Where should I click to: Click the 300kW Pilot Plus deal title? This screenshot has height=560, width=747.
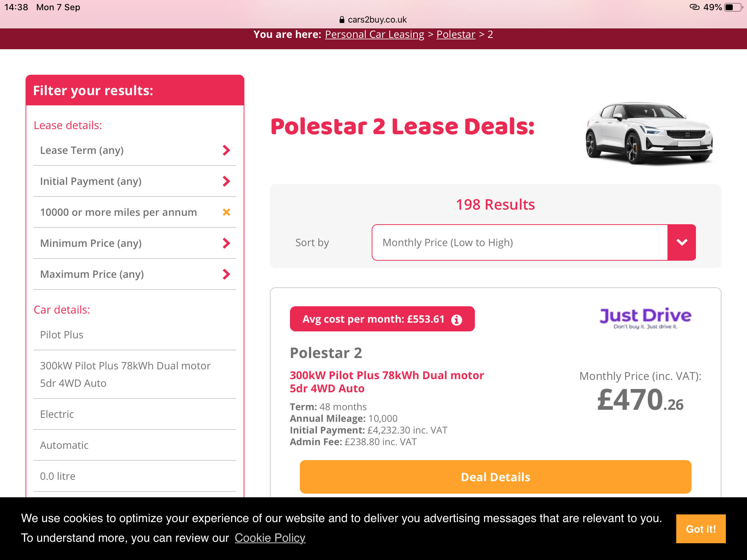[x=387, y=382]
